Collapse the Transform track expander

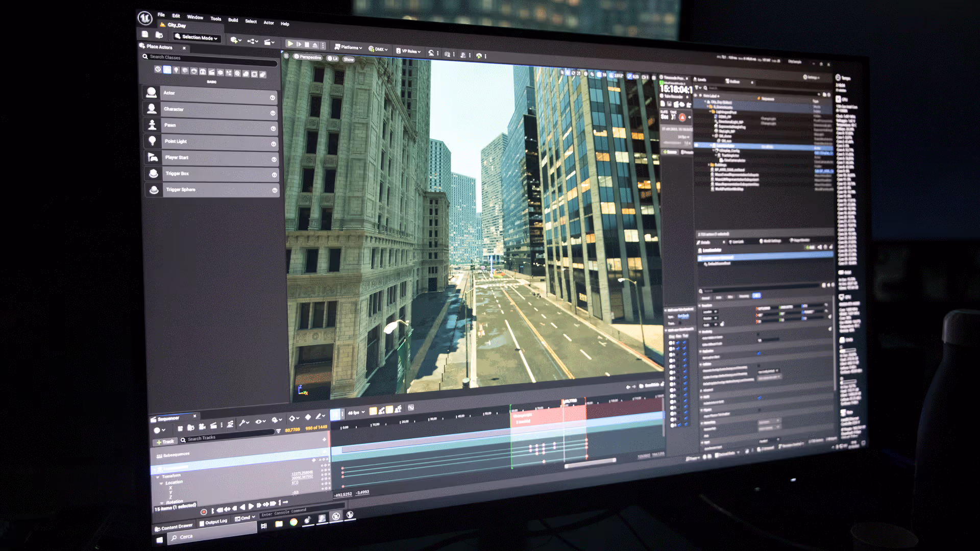[x=158, y=477]
